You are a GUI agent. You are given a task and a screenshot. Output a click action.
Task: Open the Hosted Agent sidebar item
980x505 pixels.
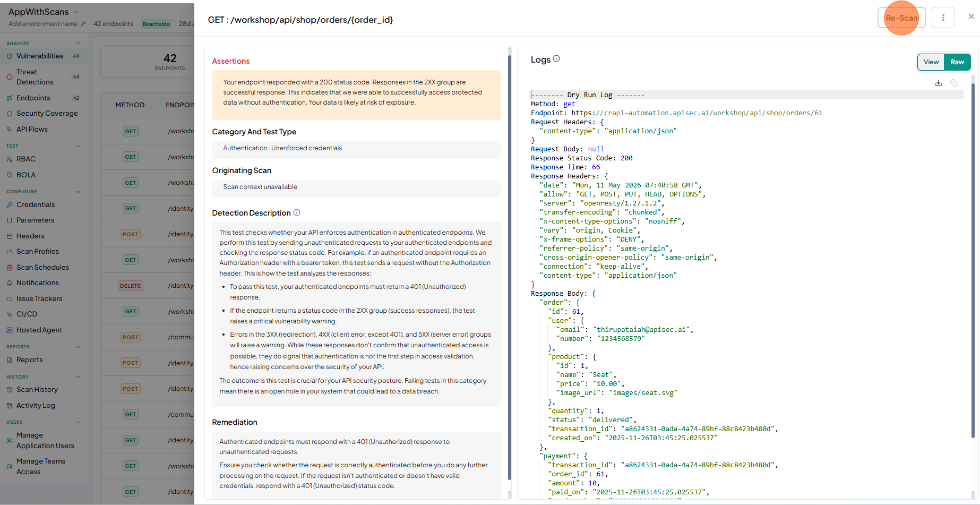click(x=39, y=330)
